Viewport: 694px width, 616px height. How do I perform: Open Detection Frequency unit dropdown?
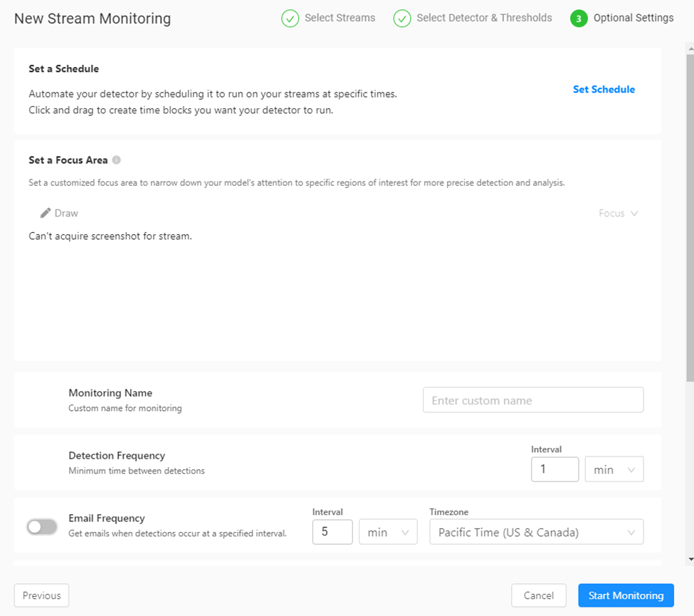tap(614, 469)
